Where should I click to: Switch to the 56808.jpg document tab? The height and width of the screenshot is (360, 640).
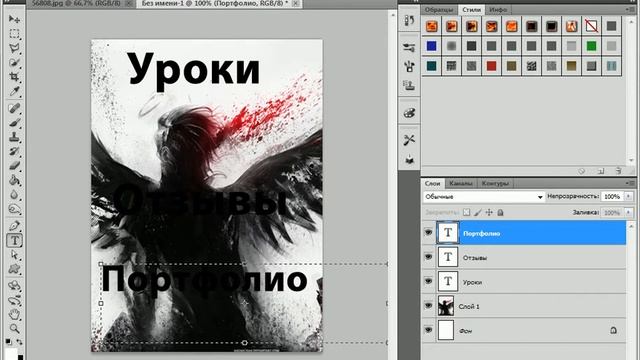(76, 3)
